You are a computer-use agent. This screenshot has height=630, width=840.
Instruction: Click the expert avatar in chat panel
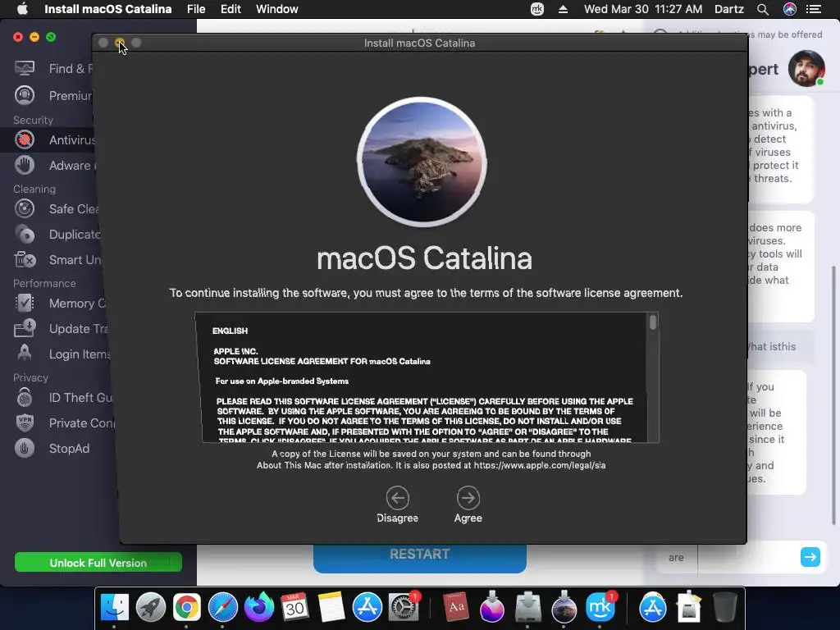(806, 69)
